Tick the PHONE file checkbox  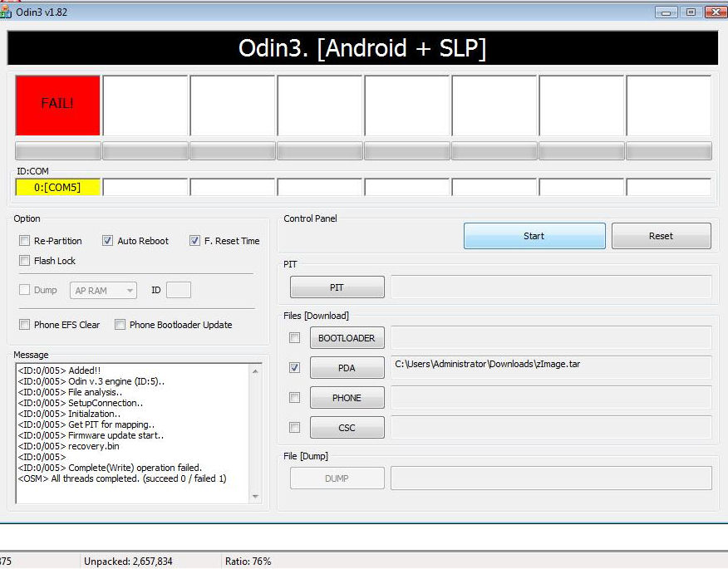pos(294,397)
